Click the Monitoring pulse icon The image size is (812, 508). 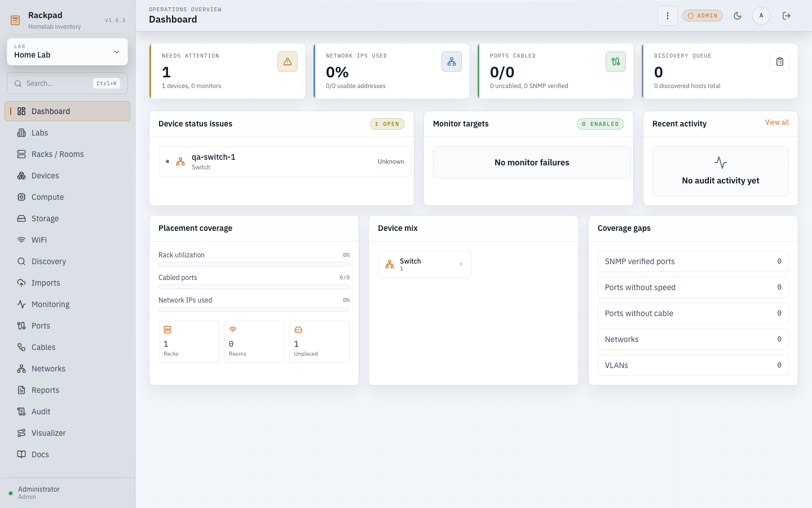(x=21, y=304)
